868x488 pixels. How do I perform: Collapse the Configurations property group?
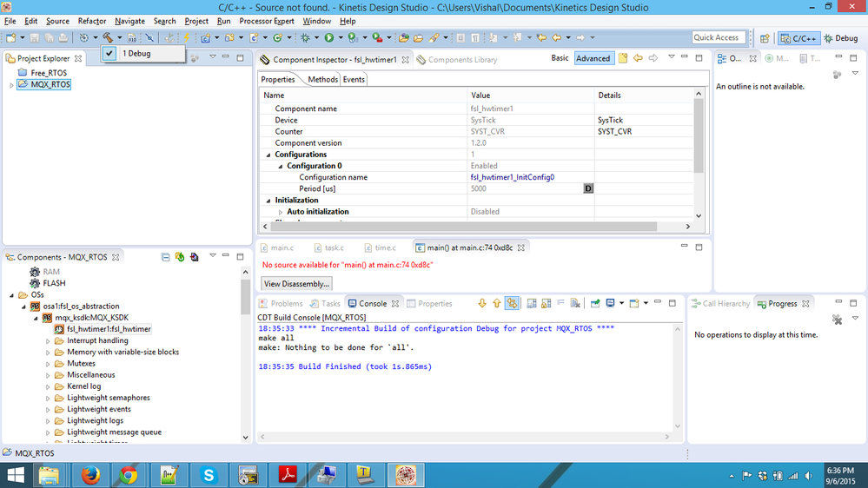268,155
